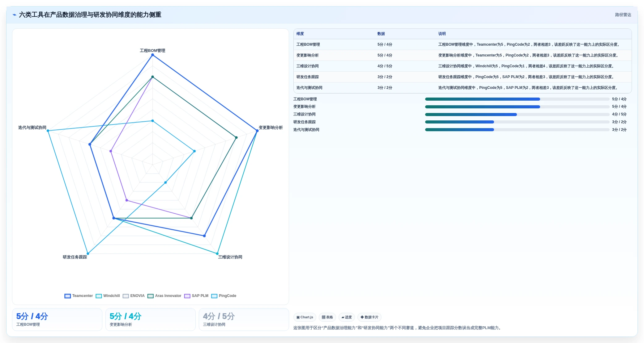Click the 说明 column header
The height and width of the screenshot is (343, 644).
tap(442, 34)
